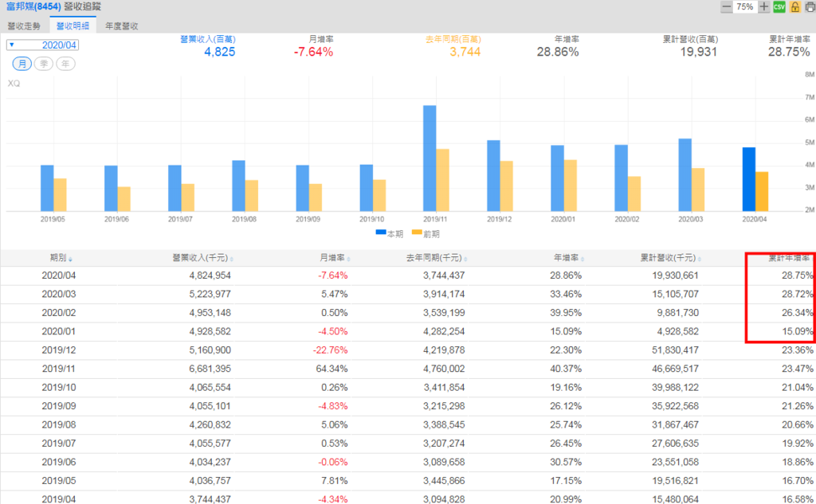
Task: Click the 2019/08 axis label on chart
Action: [244, 220]
